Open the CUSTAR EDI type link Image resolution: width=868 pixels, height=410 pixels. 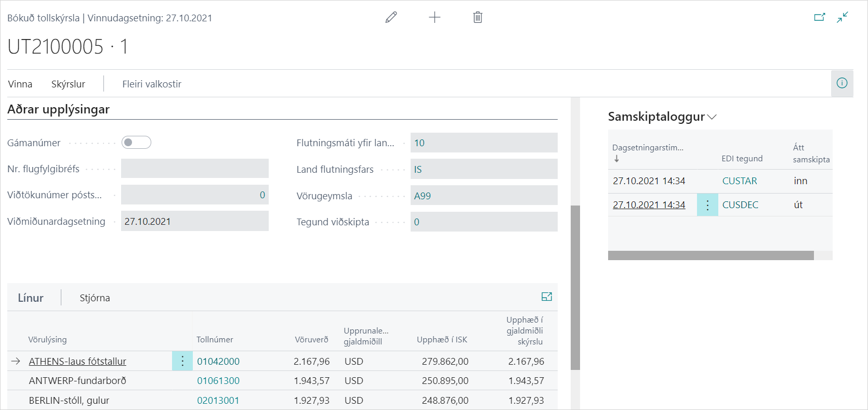click(740, 181)
